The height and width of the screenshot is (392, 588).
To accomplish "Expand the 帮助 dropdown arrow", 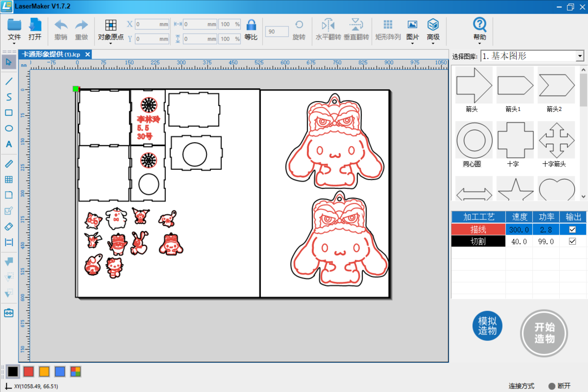I will (x=480, y=43).
